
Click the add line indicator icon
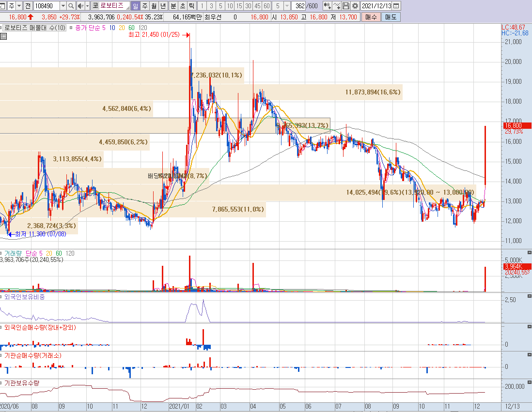click(337, 6)
